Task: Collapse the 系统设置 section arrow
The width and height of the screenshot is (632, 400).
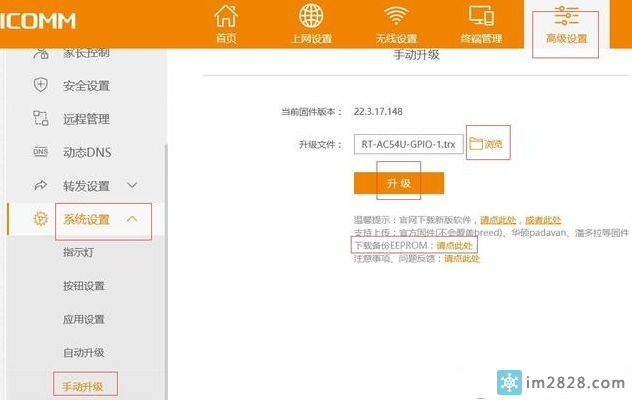Action: (x=132, y=219)
